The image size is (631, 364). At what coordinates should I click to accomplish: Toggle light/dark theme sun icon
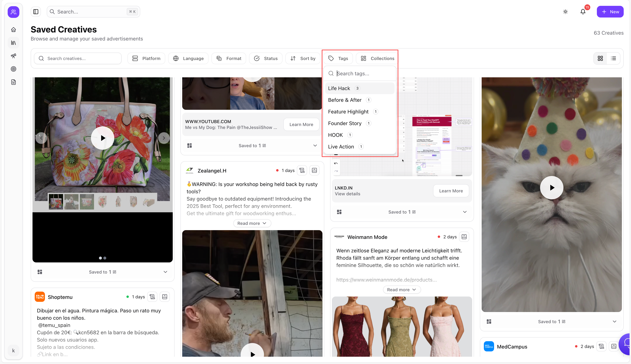click(565, 12)
